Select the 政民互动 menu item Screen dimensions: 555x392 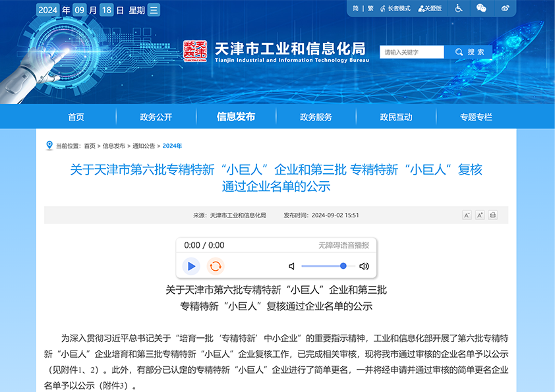point(395,116)
